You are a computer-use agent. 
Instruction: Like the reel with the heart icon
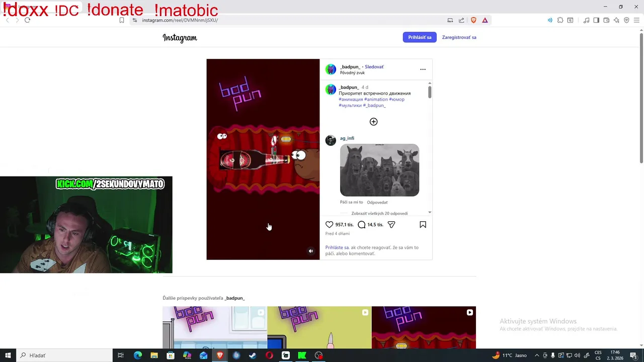[x=329, y=225]
